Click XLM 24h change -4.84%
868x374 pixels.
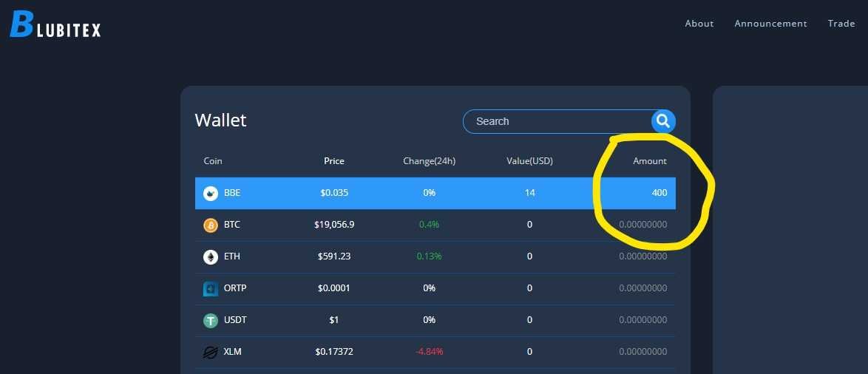[x=429, y=351]
